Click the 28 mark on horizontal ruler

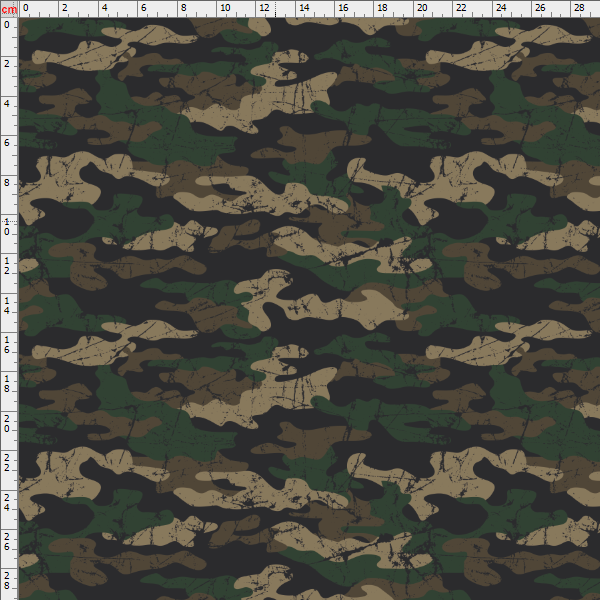click(579, 8)
